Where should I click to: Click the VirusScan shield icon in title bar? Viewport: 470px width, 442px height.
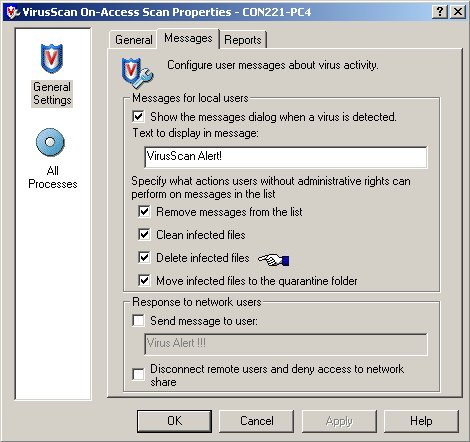[13, 12]
